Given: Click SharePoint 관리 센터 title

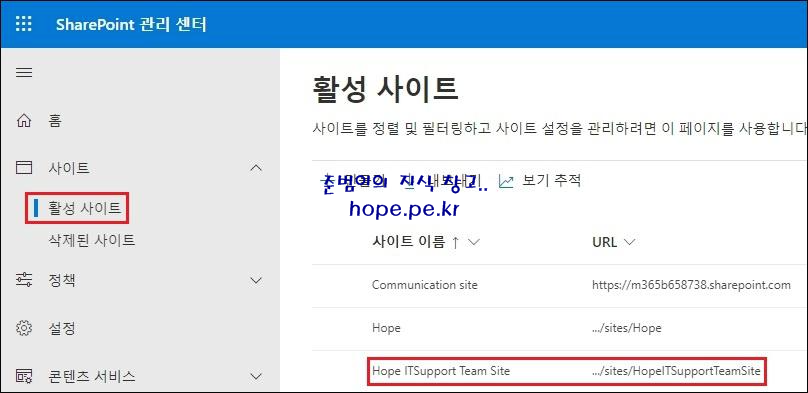Looking at the screenshot, I should 131,24.
